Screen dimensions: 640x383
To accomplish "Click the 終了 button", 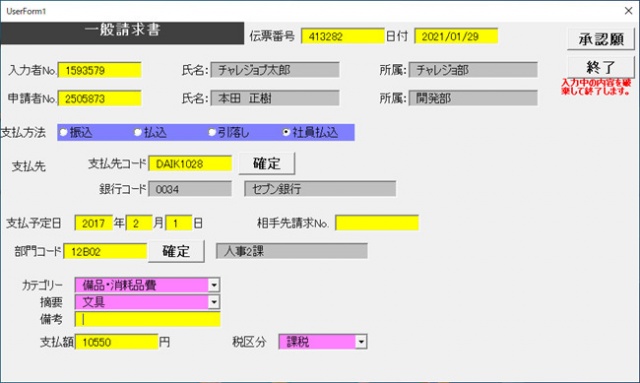I will [x=601, y=67].
